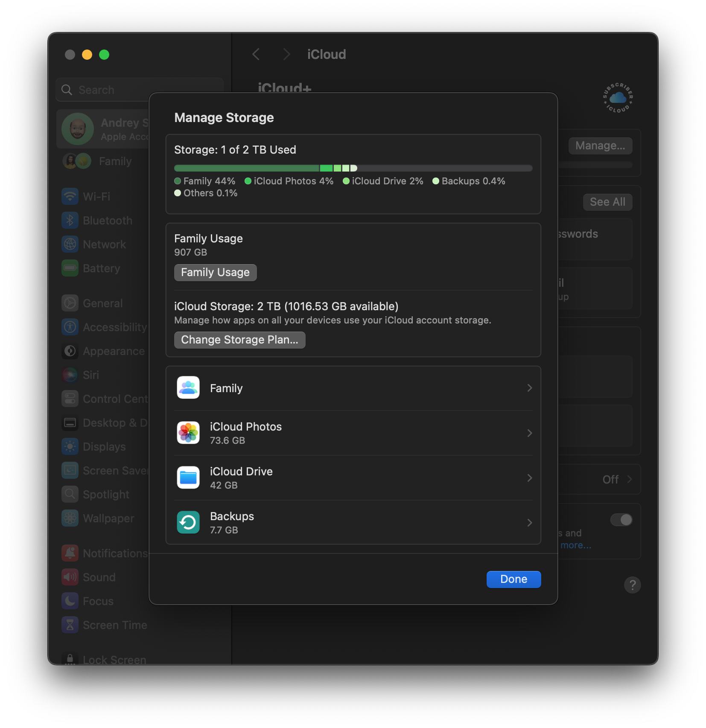The height and width of the screenshot is (728, 706).
Task: Go back with the toolbar back arrow
Action: point(256,54)
